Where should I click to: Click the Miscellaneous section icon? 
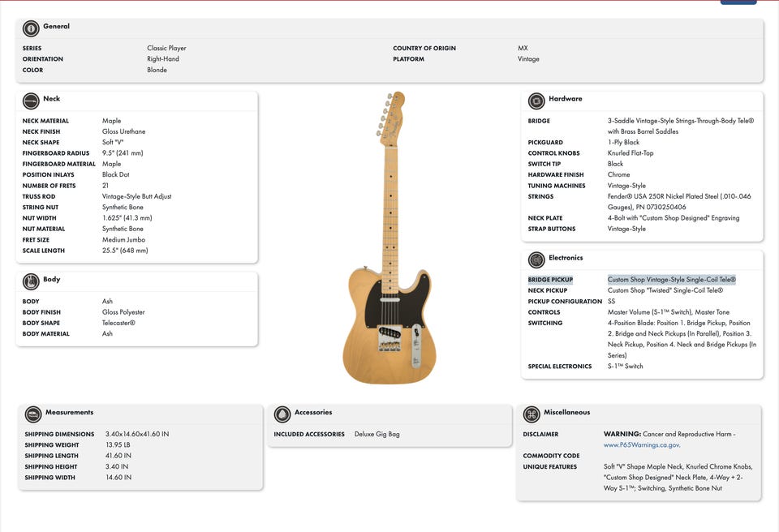pyautogui.click(x=532, y=414)
